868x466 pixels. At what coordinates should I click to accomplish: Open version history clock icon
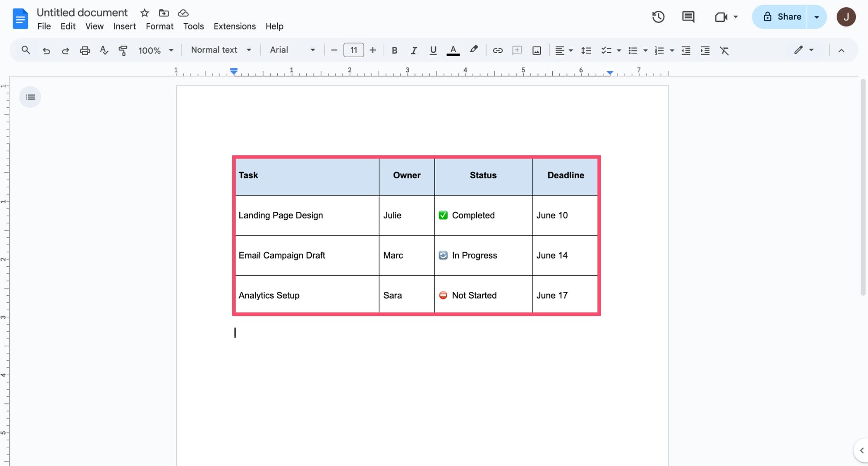[x=658, y=17]
